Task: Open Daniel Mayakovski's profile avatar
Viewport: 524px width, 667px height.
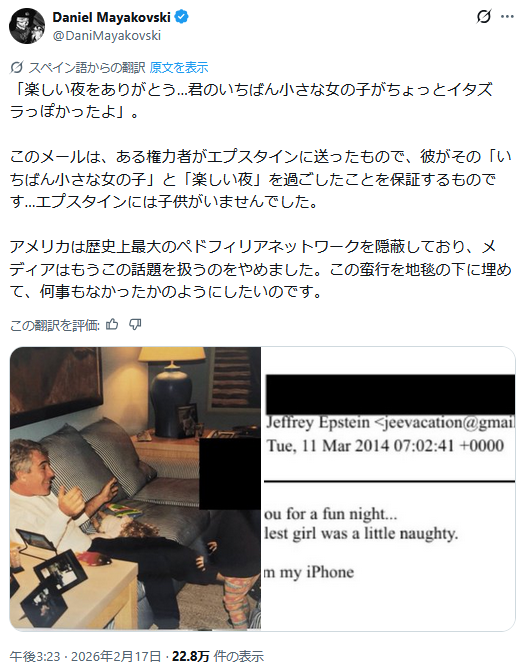Action: click(x=27, y=26)
